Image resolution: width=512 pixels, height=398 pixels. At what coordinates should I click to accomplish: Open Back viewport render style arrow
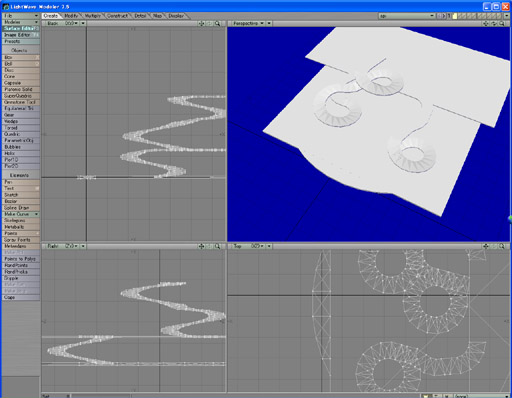coord(83,23)
